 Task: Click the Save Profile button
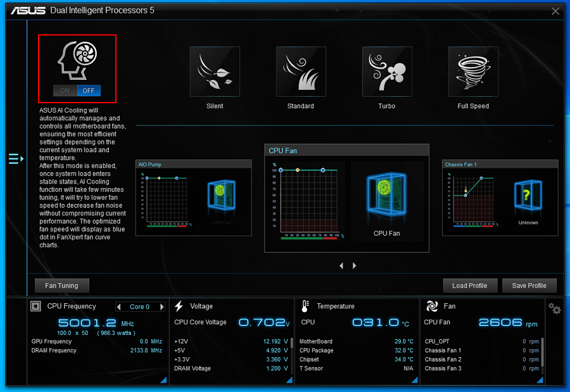(529, 286)
